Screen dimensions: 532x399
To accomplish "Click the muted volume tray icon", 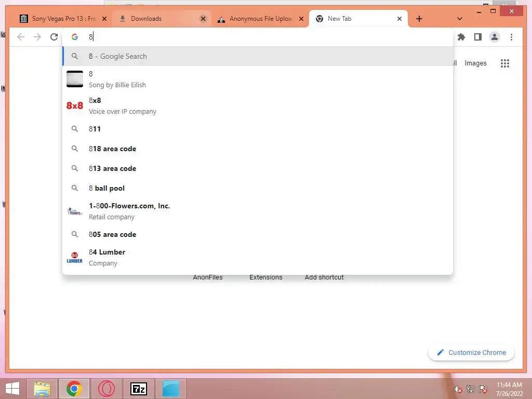I will pyautogui.click(x=458, y=389).
